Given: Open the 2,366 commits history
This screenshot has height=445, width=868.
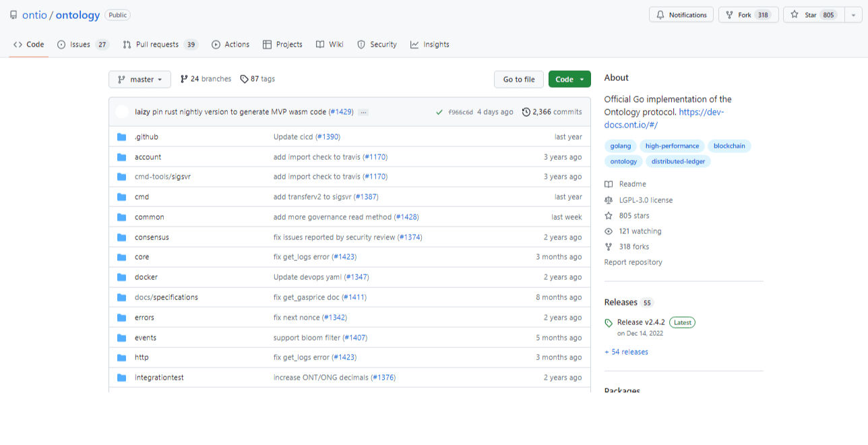Looking at the screenshot, I should coord(552,112).
